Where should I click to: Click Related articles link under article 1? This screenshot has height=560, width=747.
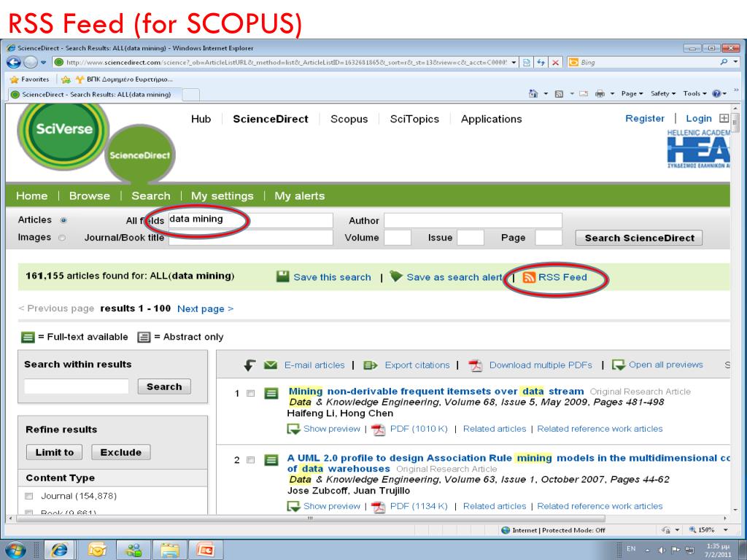coord(495,429)
